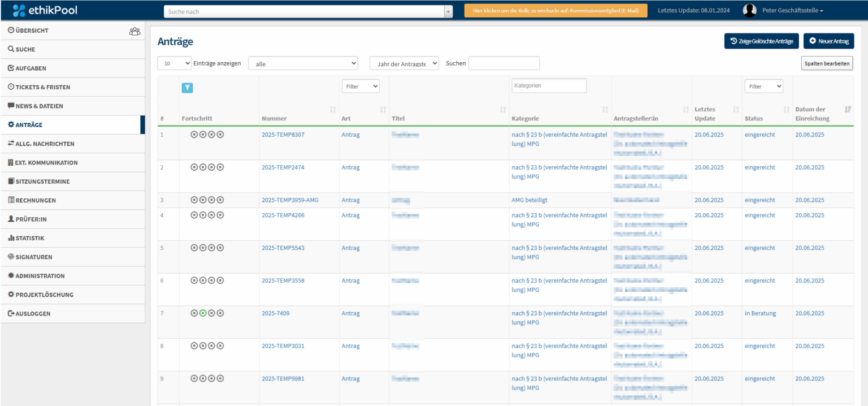The image size is (868, 406).
Task: Open the Status column filter dropdown
Action: pyautogui.click(x=763, y=87)
